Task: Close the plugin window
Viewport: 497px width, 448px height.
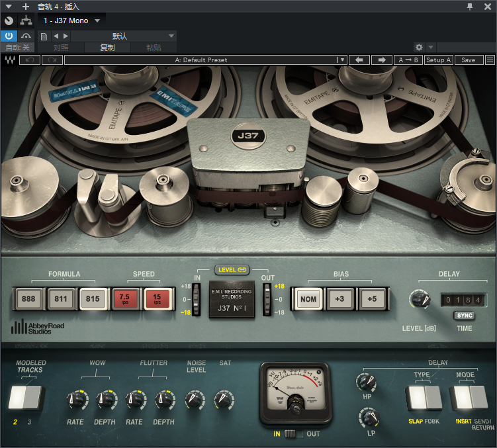Action: 488,7
